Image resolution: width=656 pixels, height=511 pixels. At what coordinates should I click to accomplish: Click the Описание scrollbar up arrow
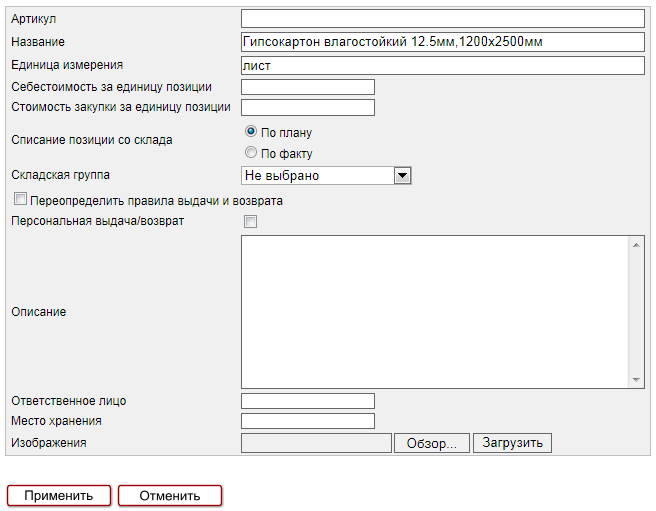click(637, 244)
